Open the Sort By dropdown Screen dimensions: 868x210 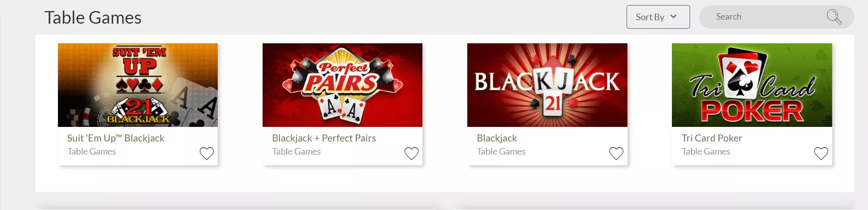tap(658, 17)
